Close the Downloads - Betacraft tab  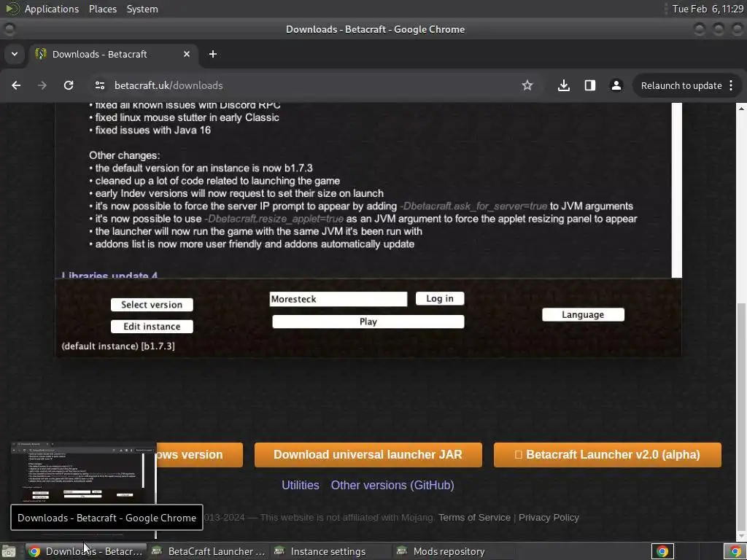coord(187,54)
